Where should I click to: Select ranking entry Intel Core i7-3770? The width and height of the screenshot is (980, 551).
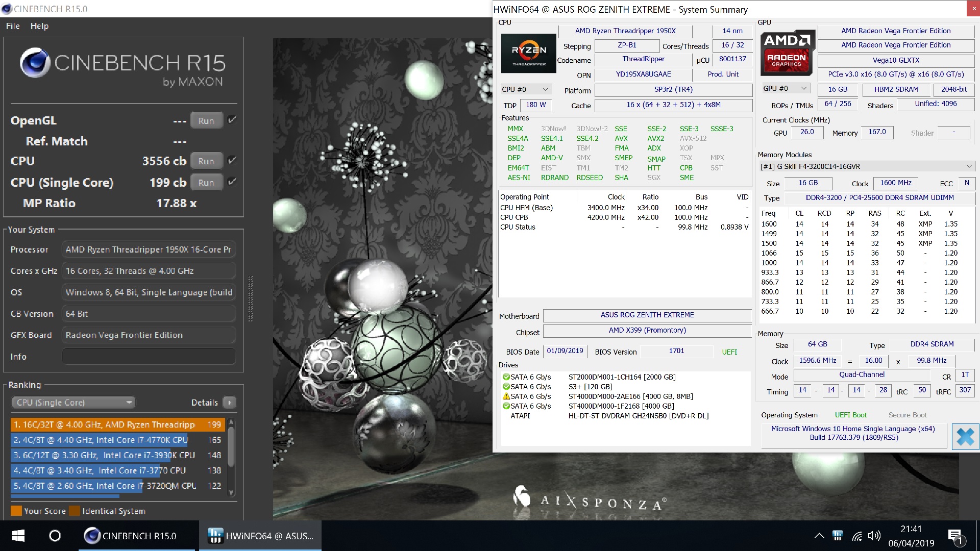(118, 470)
